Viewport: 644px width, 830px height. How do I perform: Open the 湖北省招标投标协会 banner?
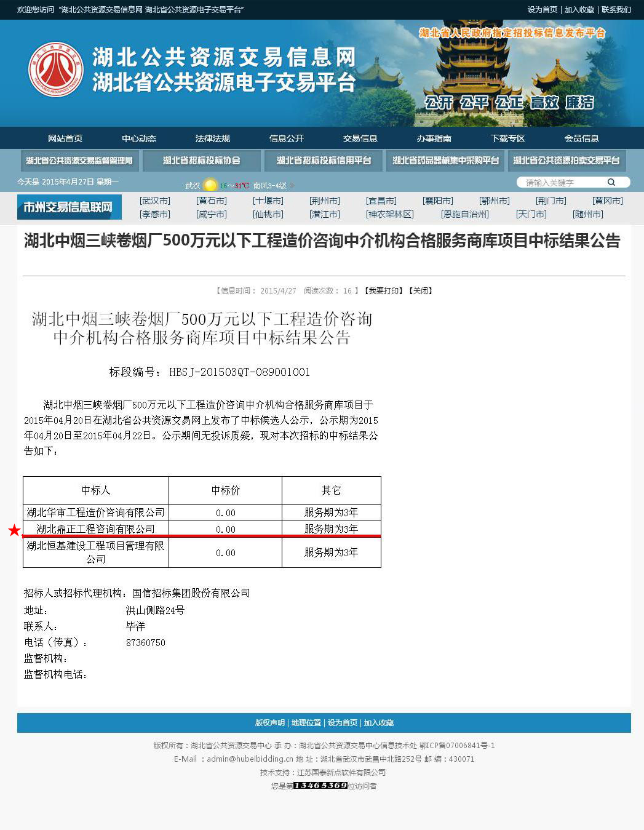(x=201, y=161)
